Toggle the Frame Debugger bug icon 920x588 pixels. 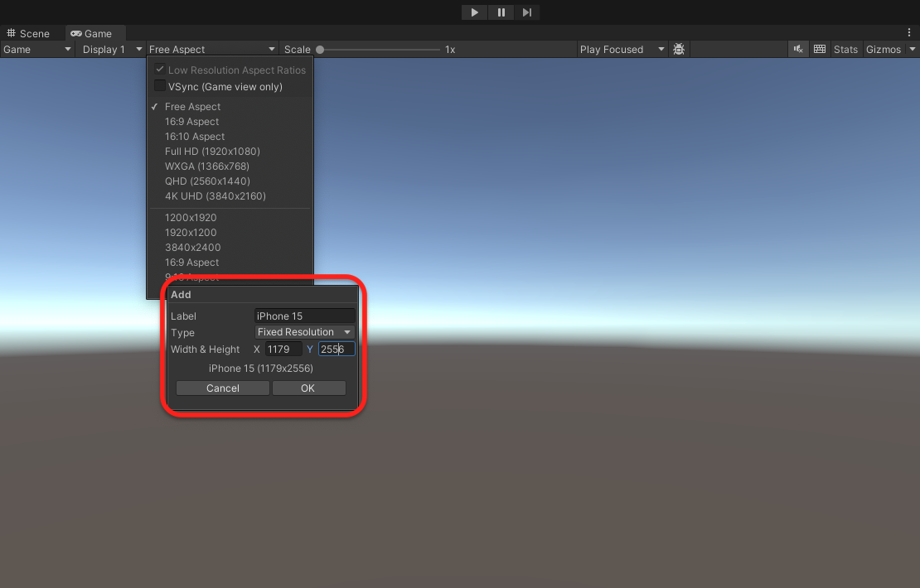(679, 49)
